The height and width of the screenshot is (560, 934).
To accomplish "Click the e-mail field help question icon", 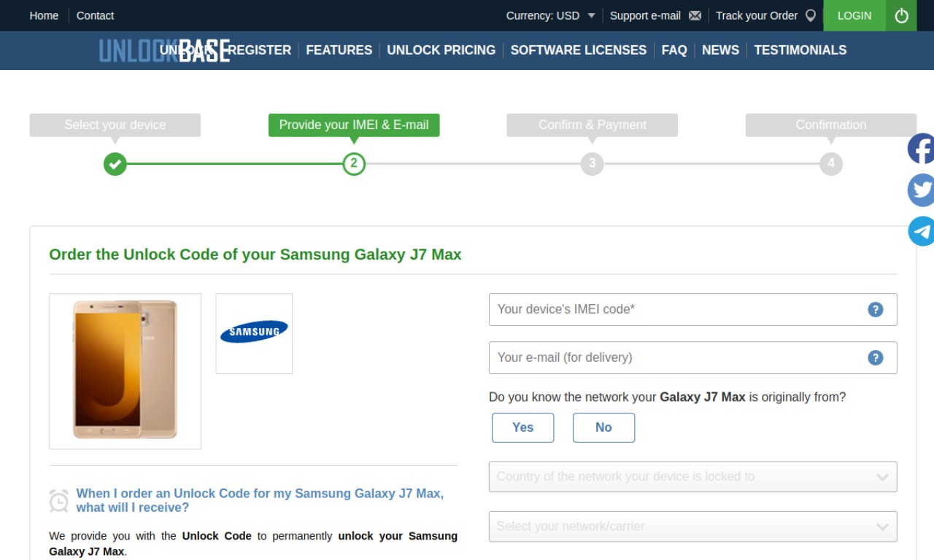I will pyautogui.click(x=876, y=357).
